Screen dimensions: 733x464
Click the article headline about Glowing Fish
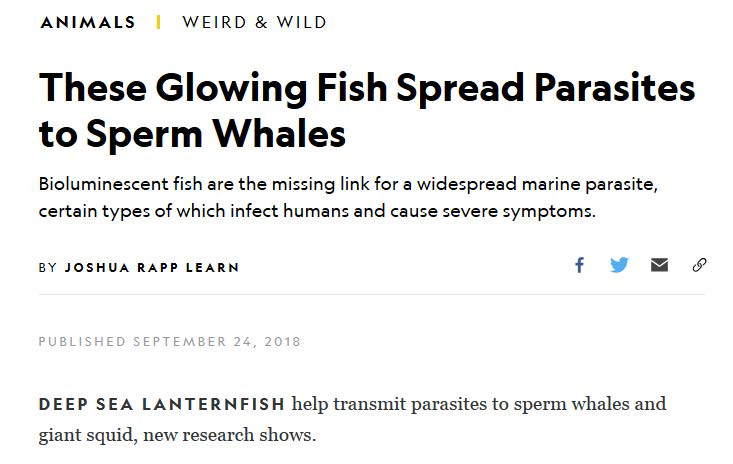pyautogui.click(x=367, y=110)
